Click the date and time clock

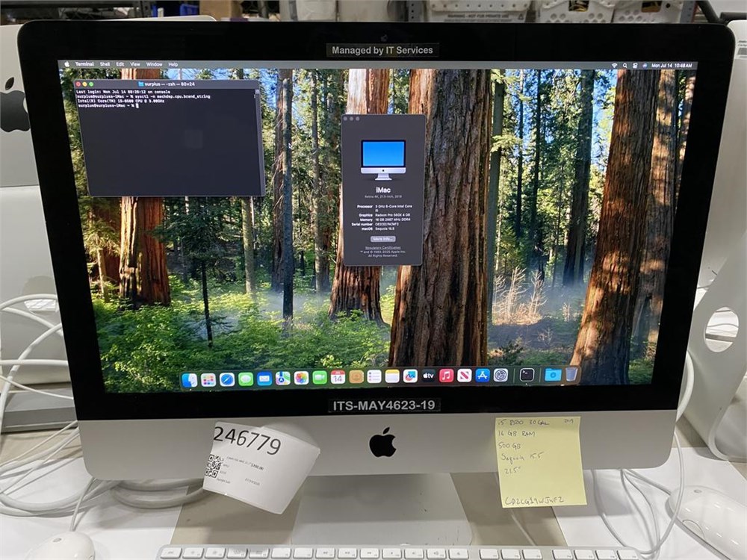click(x=672, y=65)
